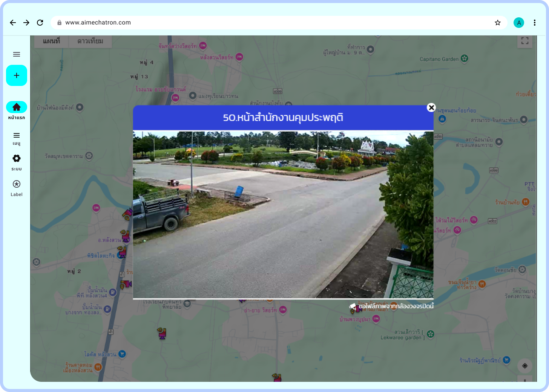Viewport: 549px width, 392px height.
Task: Select lone camera marker below โรงเรียน school label
Action: (x=162, y=333)
